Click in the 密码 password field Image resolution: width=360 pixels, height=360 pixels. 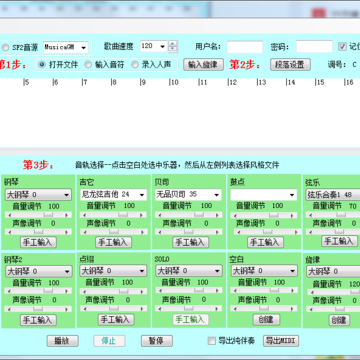point(314,47)
